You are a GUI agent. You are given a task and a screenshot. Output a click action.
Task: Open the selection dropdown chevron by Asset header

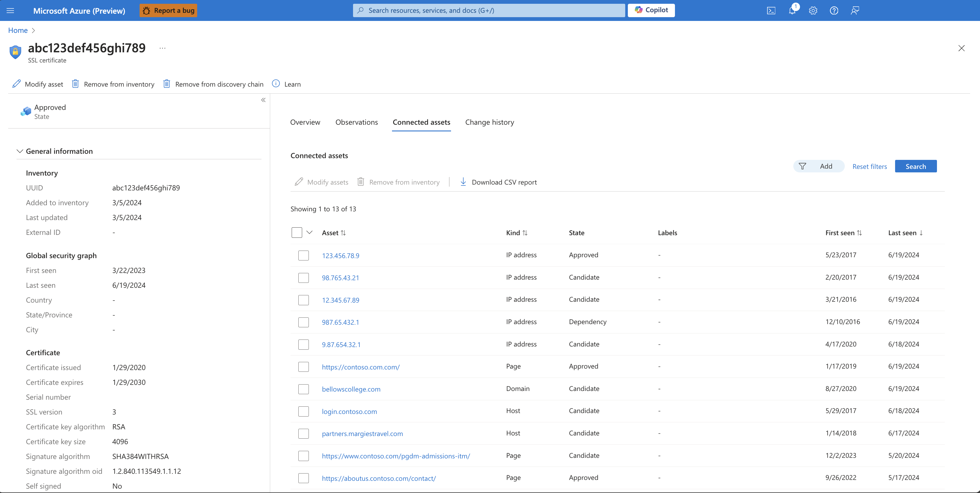tap(309, 233)
